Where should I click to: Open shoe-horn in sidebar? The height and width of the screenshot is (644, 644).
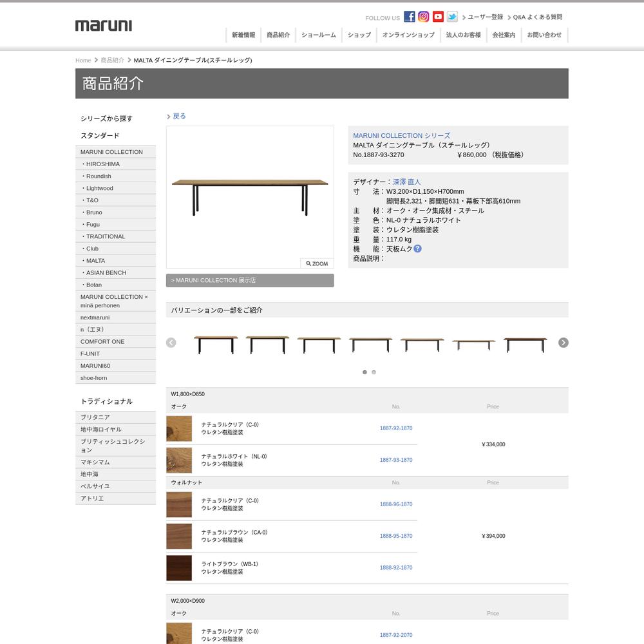click(x=115, y=378)
